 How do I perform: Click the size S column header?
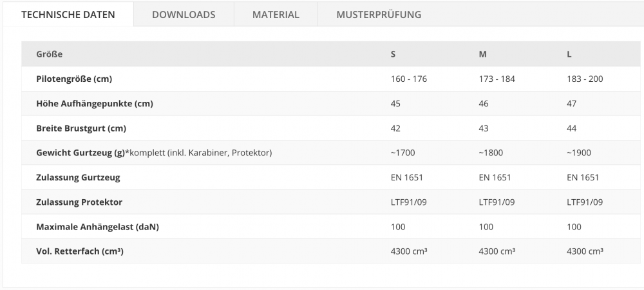point(393,53)
